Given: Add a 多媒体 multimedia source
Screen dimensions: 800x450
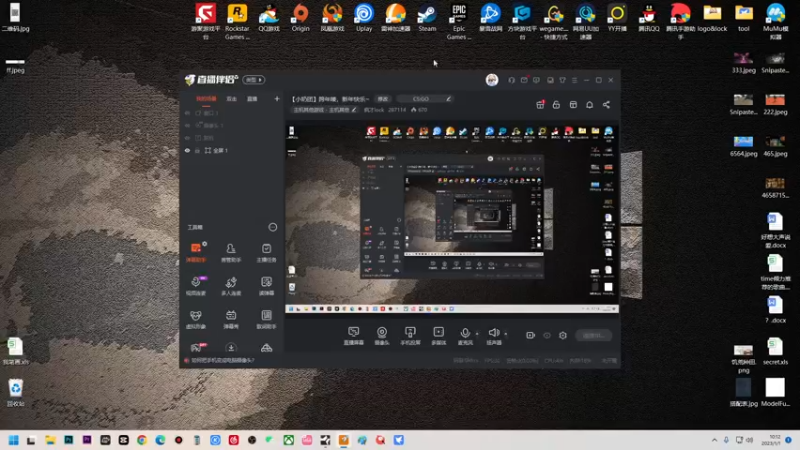Looking at the screenshot, I should [x=438, y=335].
